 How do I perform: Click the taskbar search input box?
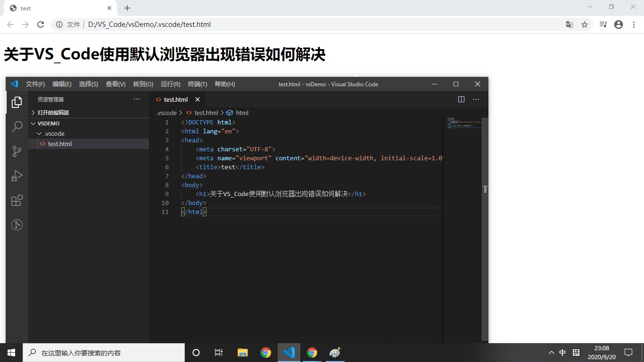(104, 353)
